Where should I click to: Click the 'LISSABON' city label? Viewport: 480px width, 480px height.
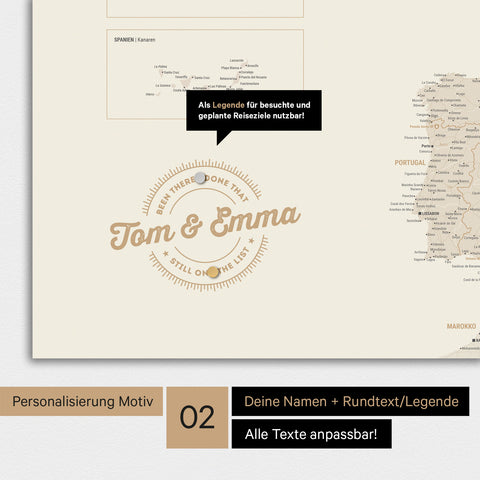coord(429,213)
